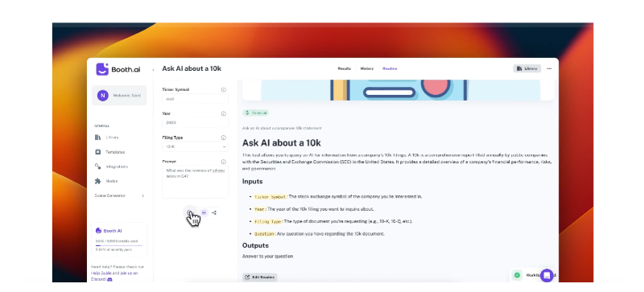Viewport: 644px width, 292px height.
Task: Expand the Scene Generator sidebar item
Action: (x=119, y=196)
